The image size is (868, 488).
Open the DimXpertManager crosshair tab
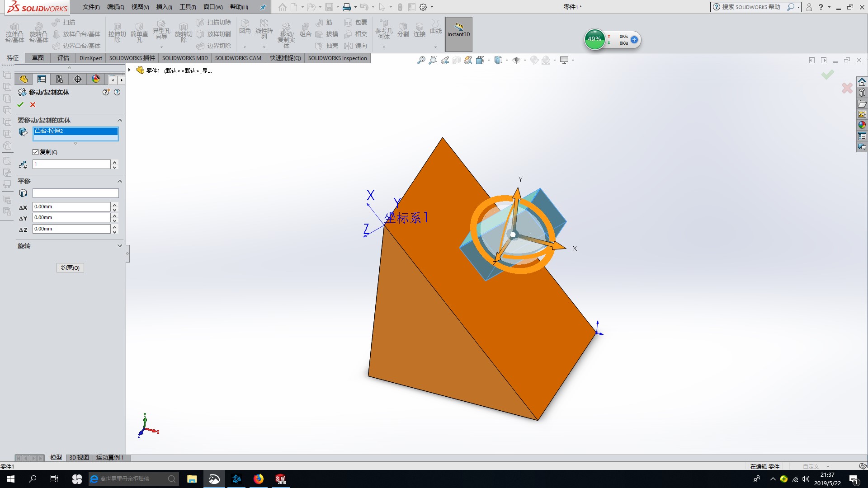coord(78,79)
